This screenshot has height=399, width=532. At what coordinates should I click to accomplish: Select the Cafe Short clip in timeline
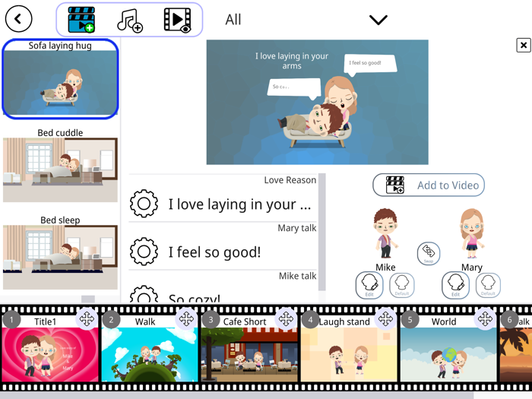(x=249, y=349)
